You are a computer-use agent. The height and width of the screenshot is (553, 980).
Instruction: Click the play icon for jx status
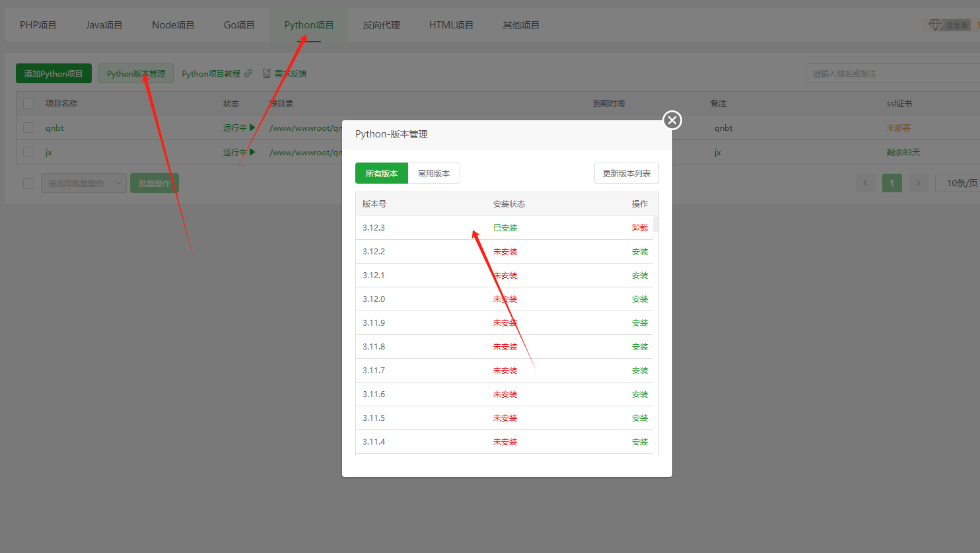[x=252, y=152]
